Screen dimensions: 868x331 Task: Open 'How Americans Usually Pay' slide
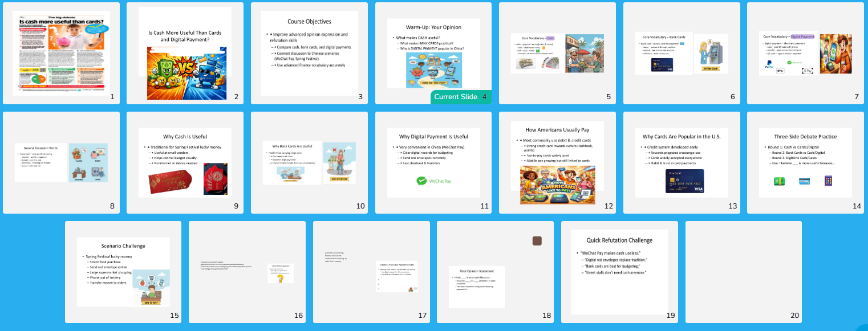pyautogui.click(x=557, y=162)
